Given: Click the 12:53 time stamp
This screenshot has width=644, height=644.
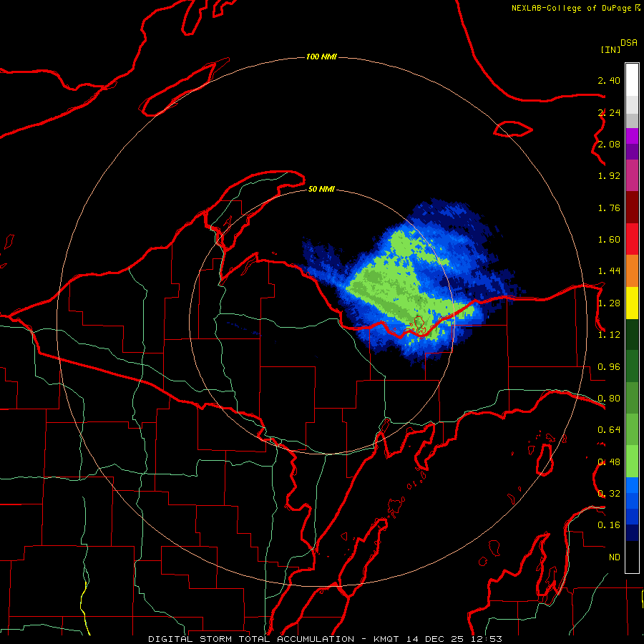Looking at the screenshot, I should [x=486, y=639].
